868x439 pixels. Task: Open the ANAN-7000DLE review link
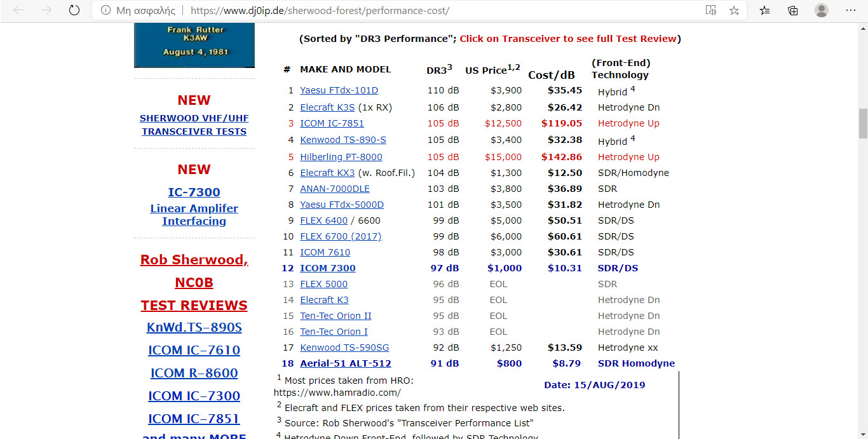pyautogui.click(x=335, y=189)
